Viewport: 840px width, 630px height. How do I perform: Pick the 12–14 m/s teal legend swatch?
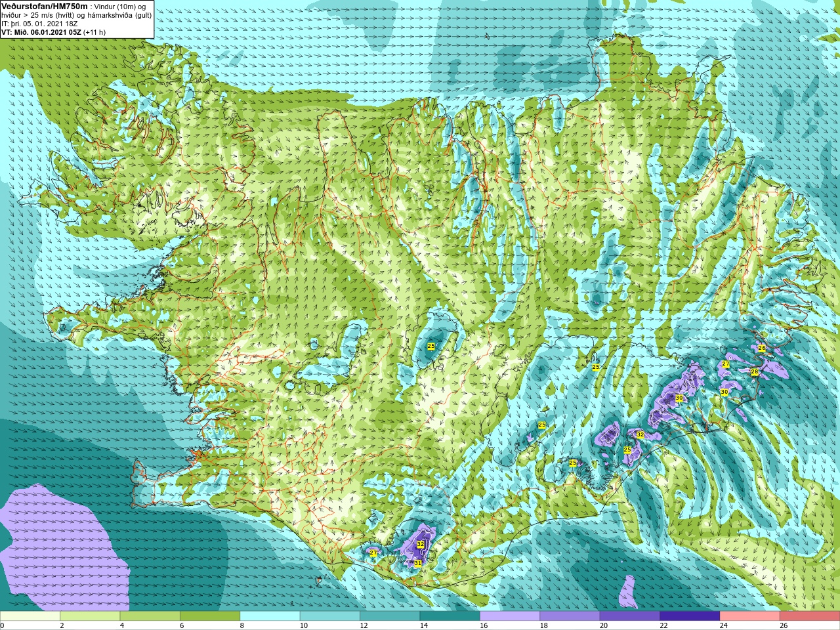(x=390, y=616)
